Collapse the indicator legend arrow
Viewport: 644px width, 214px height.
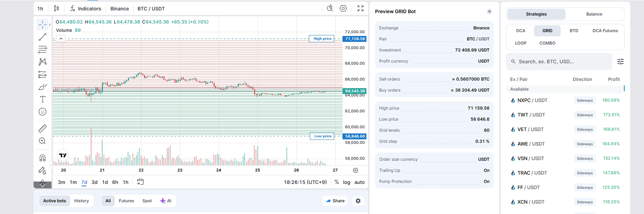(61, 39)
